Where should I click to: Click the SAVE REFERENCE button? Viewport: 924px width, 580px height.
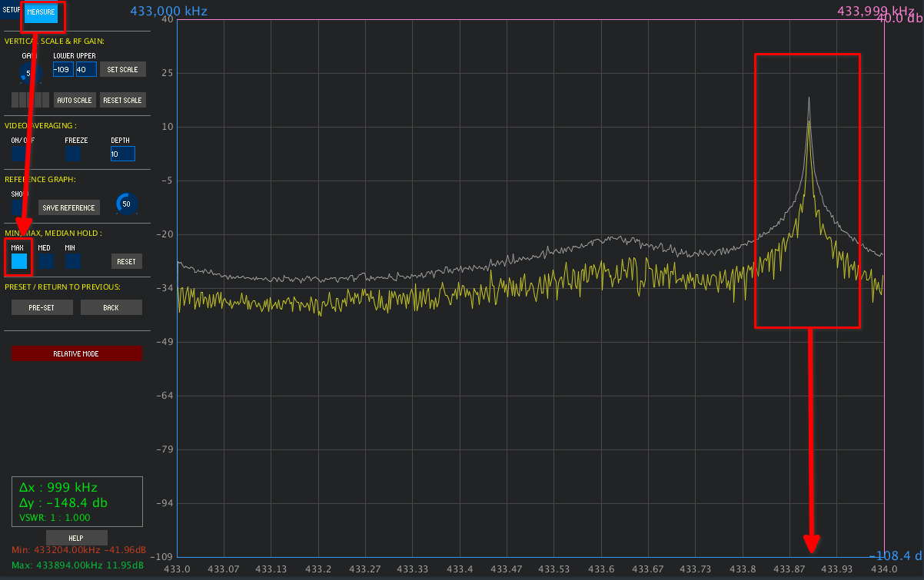[x=68, y=207]
